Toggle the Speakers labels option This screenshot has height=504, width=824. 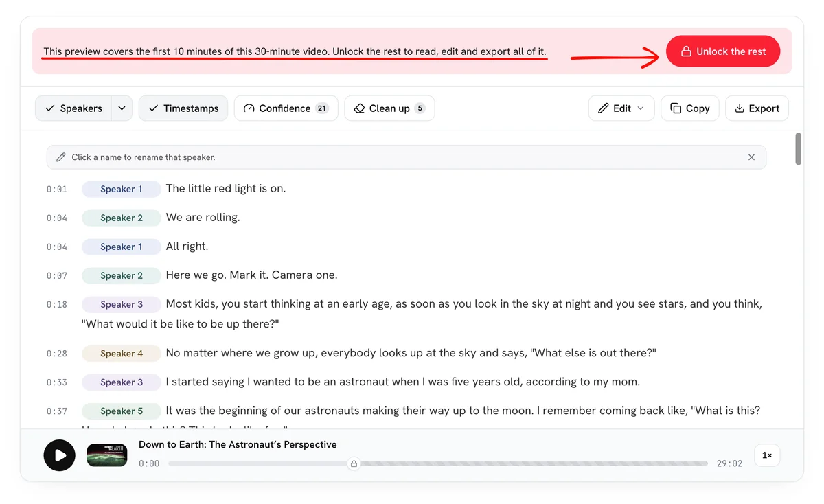click(73, 108)
